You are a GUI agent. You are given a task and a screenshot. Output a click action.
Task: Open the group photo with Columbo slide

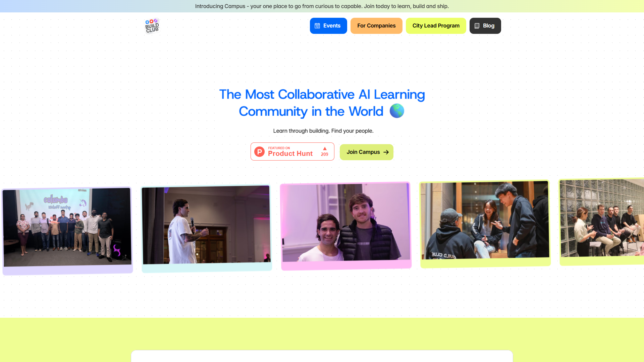tap(67, 231)
